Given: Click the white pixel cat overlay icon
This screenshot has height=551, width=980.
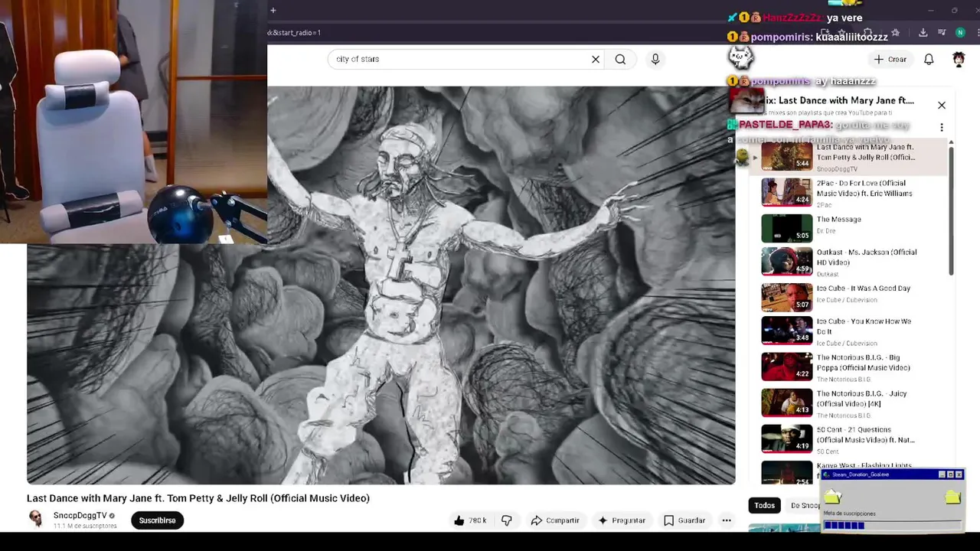Looking at the screenshot, I should pyautogui.click(x=740, y=57).
